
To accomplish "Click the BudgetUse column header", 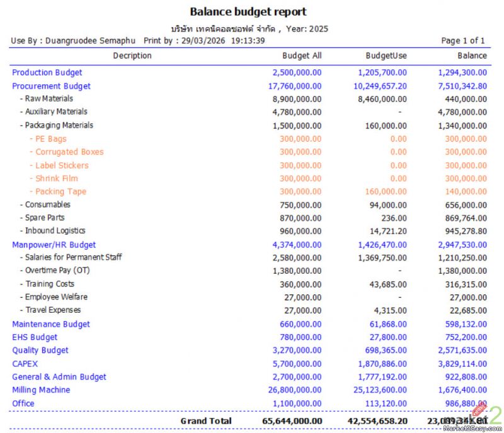I will coord(386,56).
